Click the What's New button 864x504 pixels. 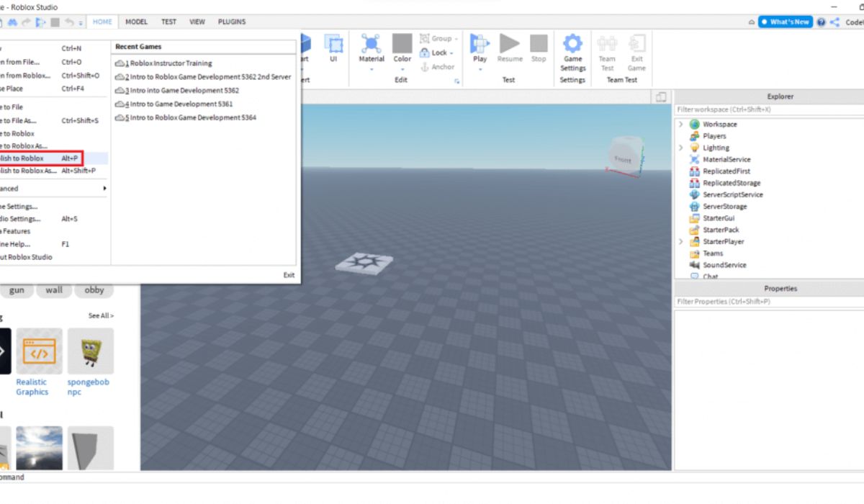[x=786, y=22]
